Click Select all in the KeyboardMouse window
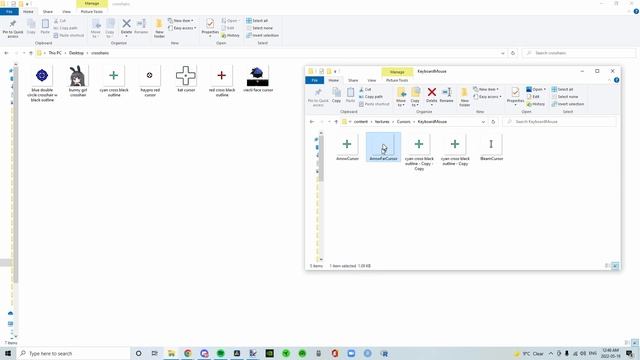 [562, 89]
